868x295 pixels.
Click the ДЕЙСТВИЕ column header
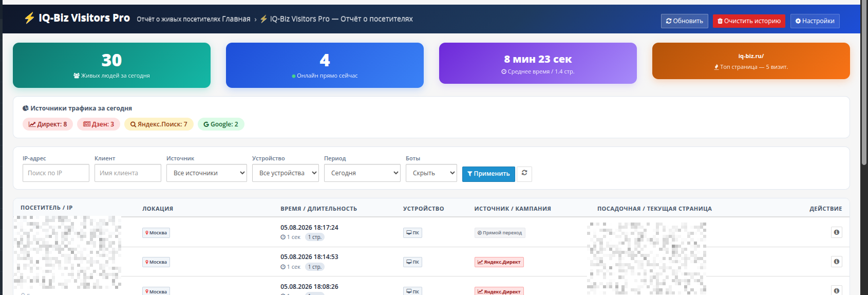click(x=826, y=209)
